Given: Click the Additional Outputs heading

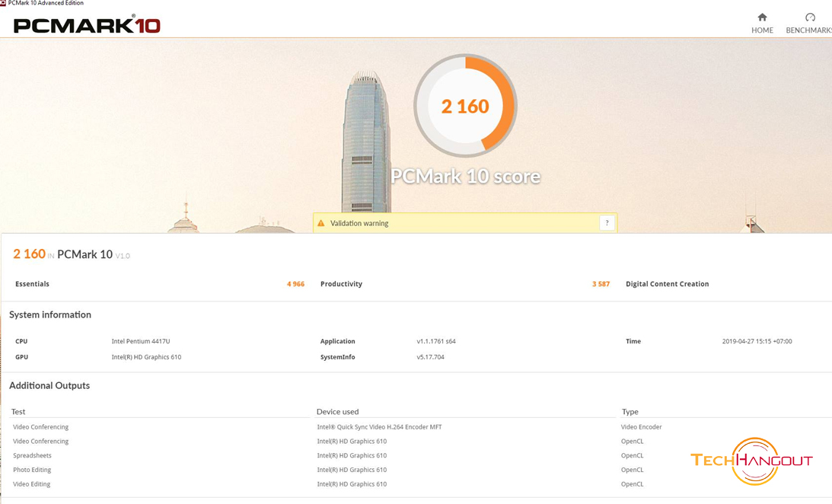Looking at the screenshot, I should 49,386.
